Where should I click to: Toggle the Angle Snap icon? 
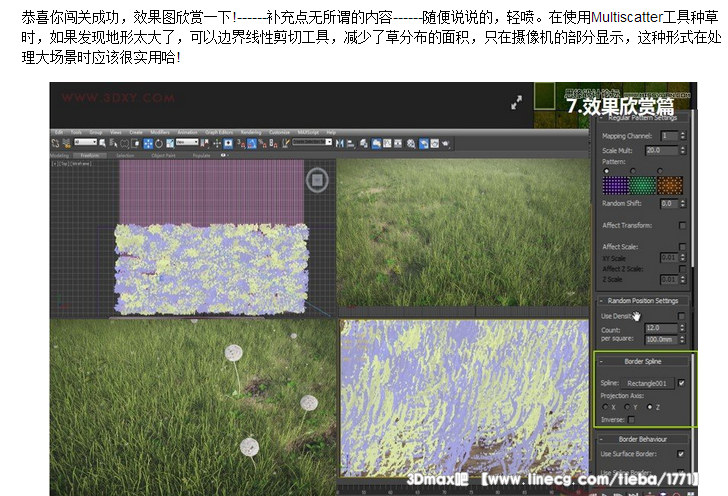coord(252,143)
